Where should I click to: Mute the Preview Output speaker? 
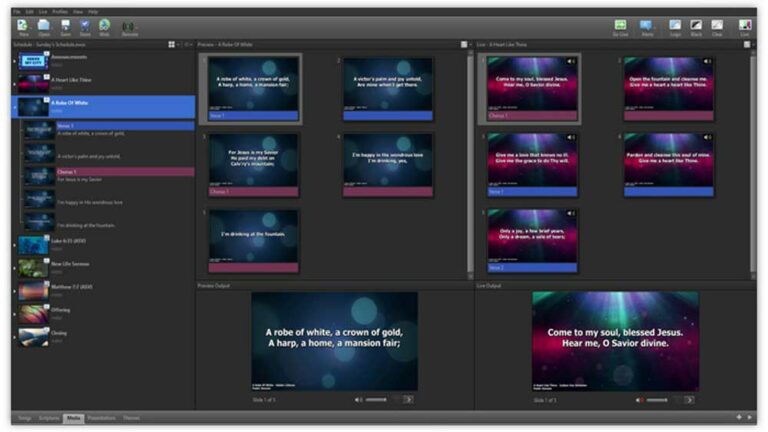point(359,400)
